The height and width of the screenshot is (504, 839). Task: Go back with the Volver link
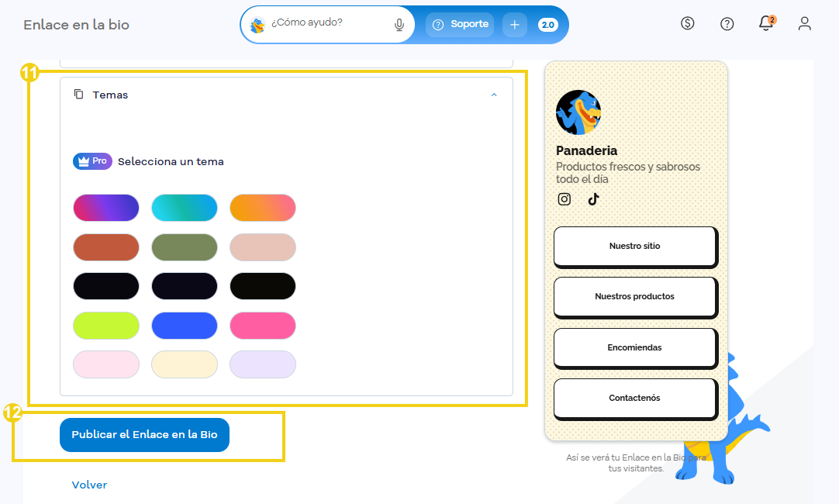(89, 485)
